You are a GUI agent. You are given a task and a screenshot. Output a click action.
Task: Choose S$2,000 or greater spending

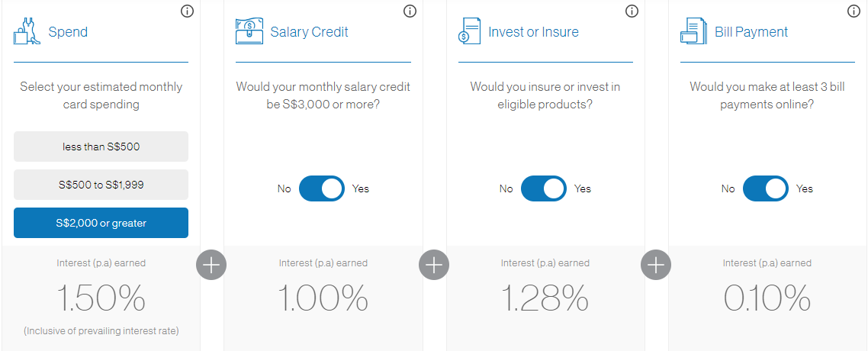pyautogui.click(x=101, y=223)
